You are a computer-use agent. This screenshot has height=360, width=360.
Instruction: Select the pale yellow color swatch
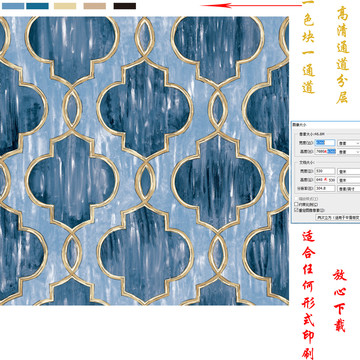point(65,6)
